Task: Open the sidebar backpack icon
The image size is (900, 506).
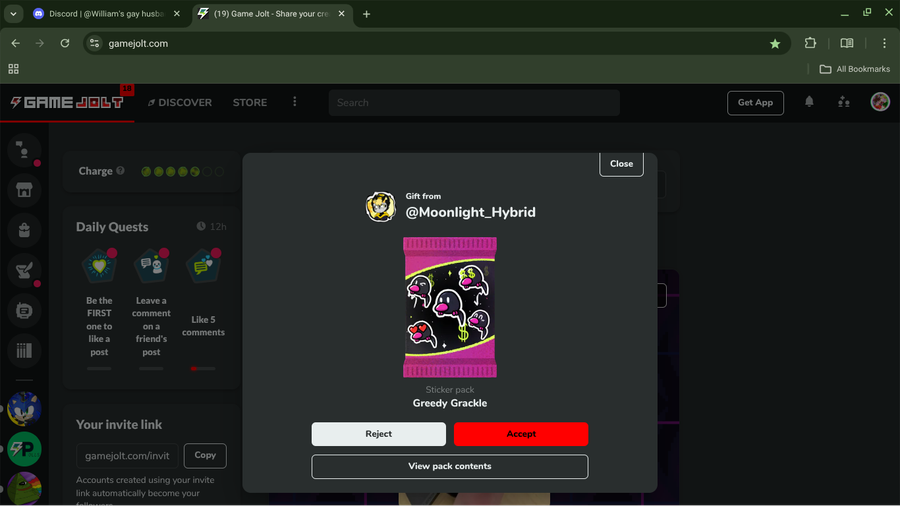Action: tap(24, 230)
